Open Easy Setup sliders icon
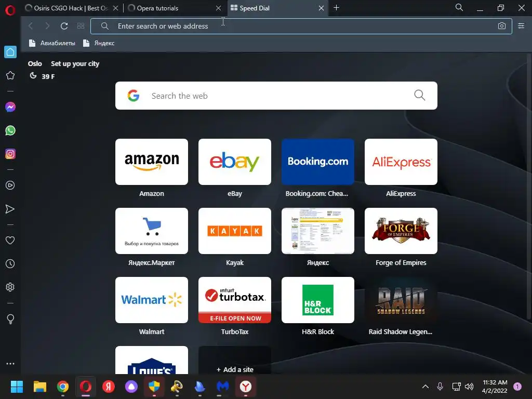 [521, 26]
